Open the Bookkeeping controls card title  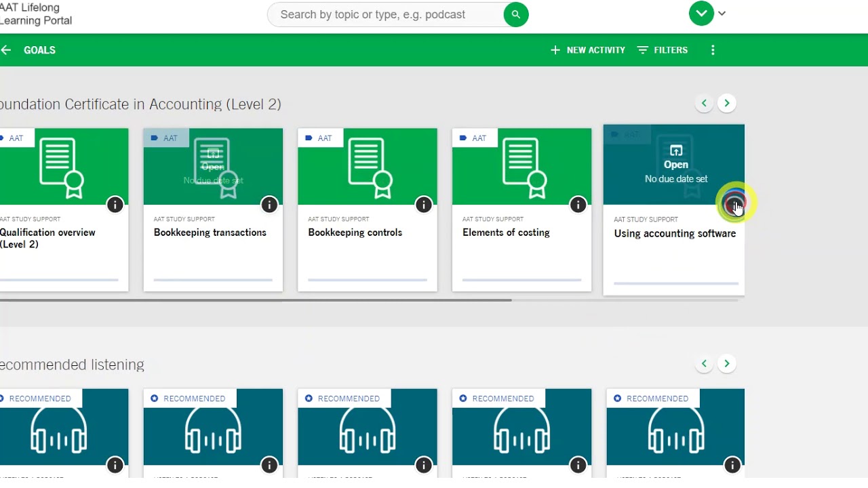(x=355, y=232)
